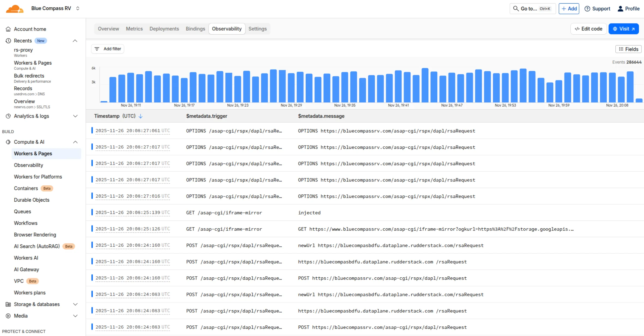Click the Visit button
Viewport: 644px width, 336px height.
pyautogui.click(x=624, y=29)
